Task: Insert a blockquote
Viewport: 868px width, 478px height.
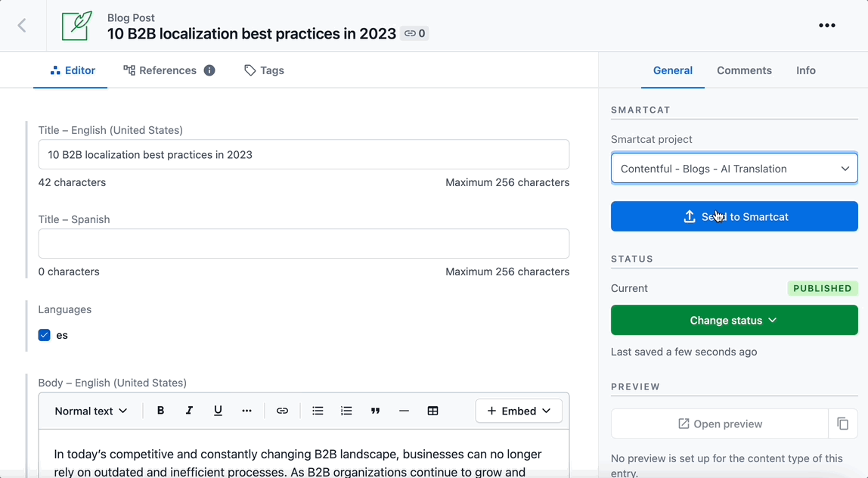Action: click(375, 411)
